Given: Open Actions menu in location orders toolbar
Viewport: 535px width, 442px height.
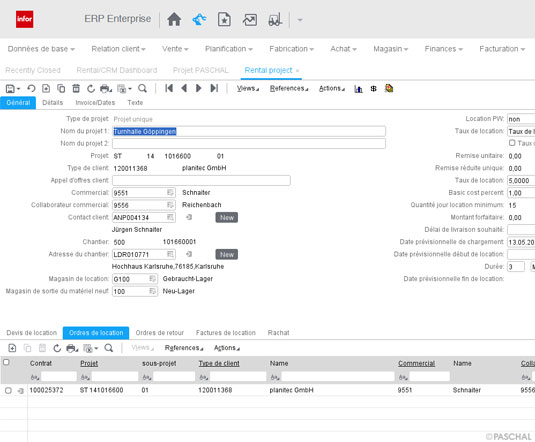Looking at the screenshot, I should 227,348.
